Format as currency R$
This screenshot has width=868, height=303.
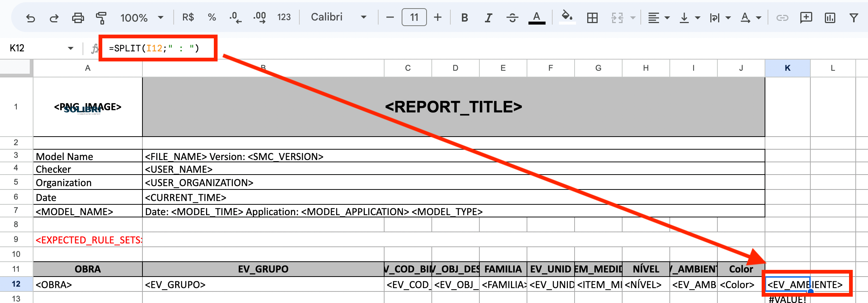(188, 17)
